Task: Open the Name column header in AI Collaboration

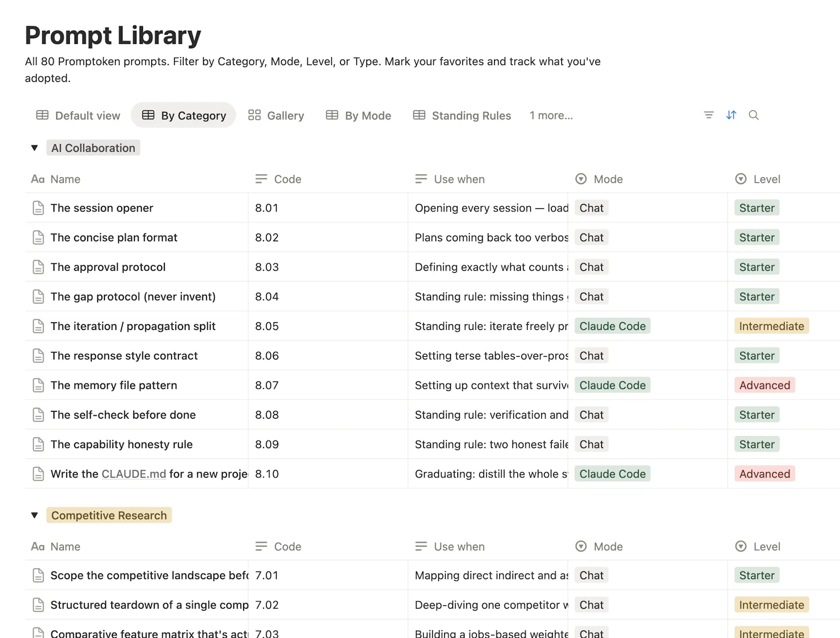Action: [56, 179]
